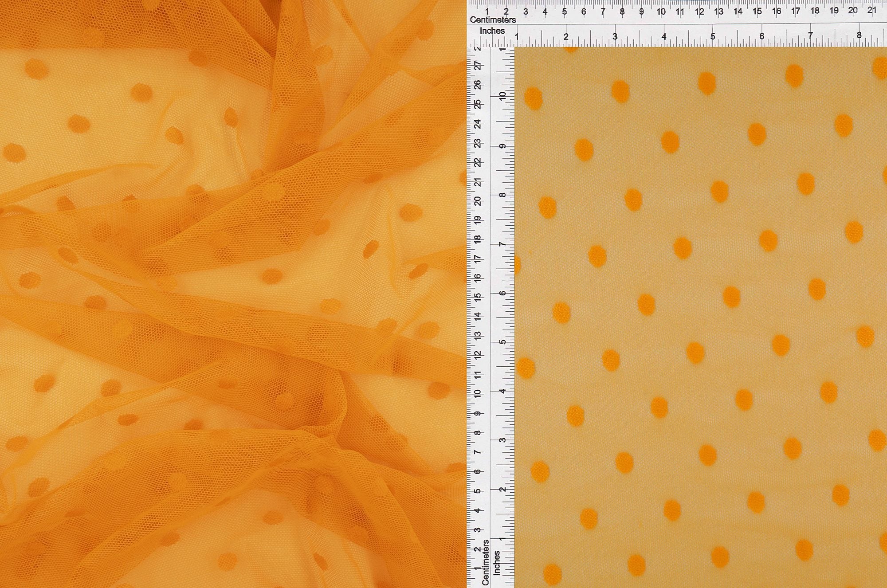
Task: Click number 10 on vertical inch ruler
Action: (x=502, y=96)
